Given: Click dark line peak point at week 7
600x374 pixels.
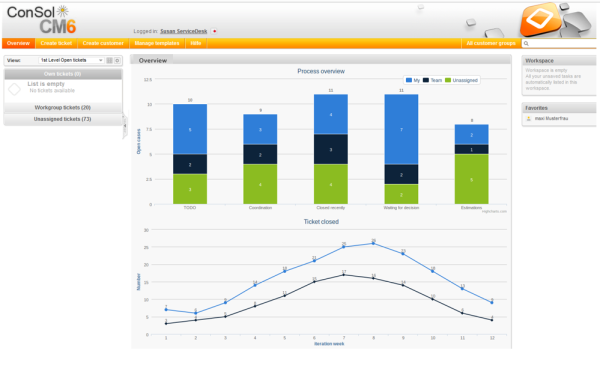Looking at the screenshot, I should 344,275.
